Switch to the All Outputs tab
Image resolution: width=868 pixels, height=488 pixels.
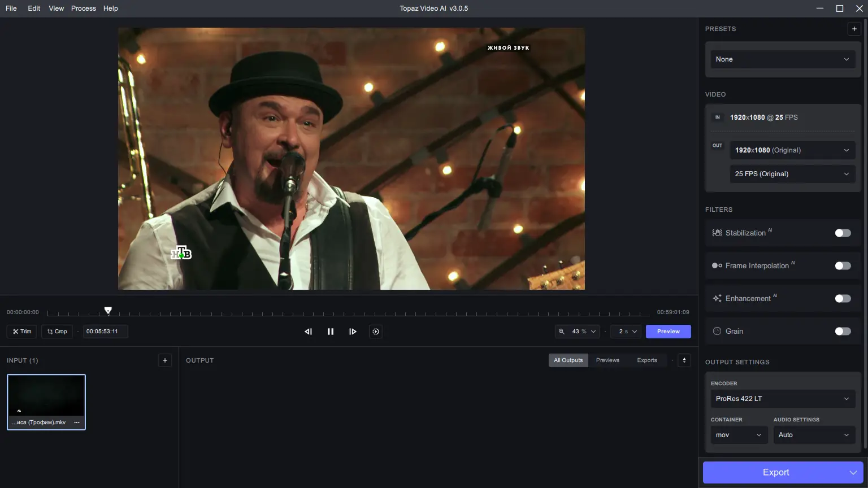coord(568,360)
